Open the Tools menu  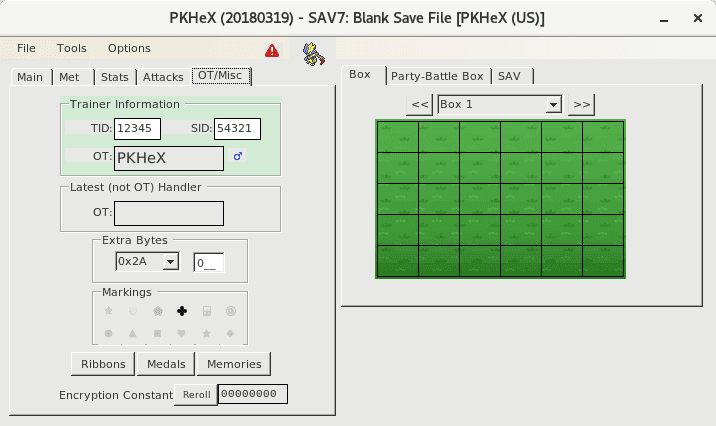tap(72, 48)
